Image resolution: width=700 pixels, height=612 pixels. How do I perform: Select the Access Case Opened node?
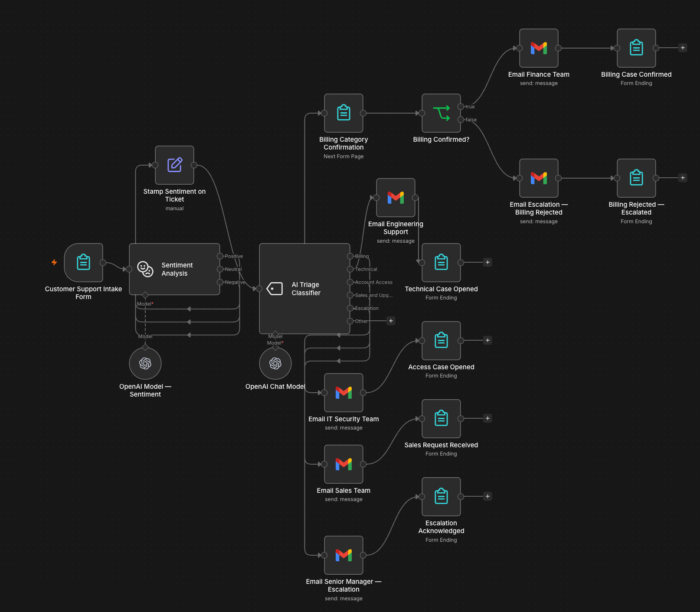coord(441,341)
